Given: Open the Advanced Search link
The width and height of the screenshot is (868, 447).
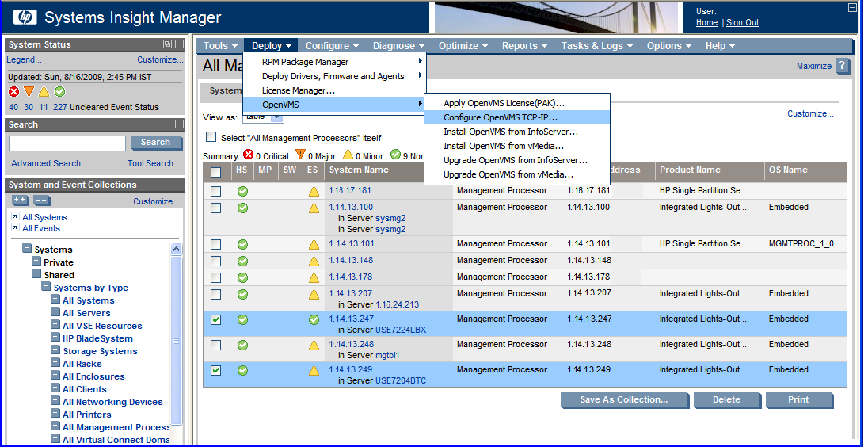Looking at the screenshot, I should click(x=49, y=163).
